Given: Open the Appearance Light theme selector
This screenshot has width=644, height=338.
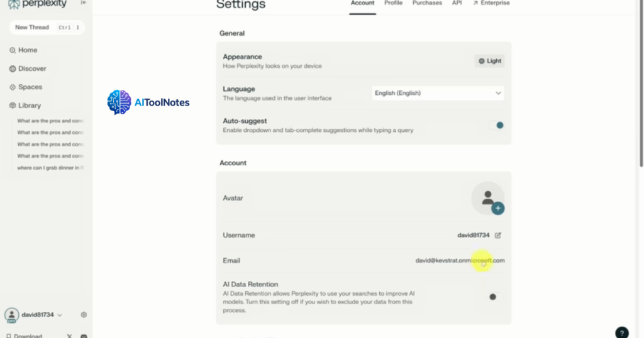Looking at the screenshot, I should (x=490, y=61).
